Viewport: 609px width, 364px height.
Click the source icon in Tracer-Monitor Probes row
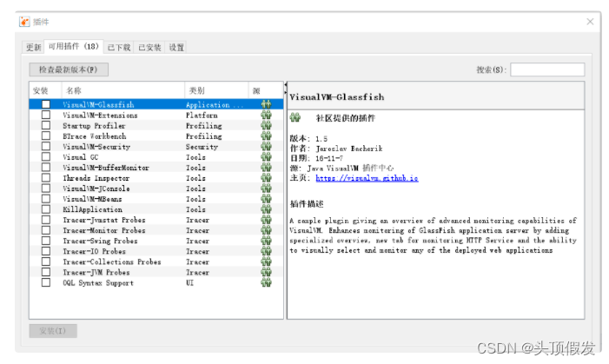(266, 230)
